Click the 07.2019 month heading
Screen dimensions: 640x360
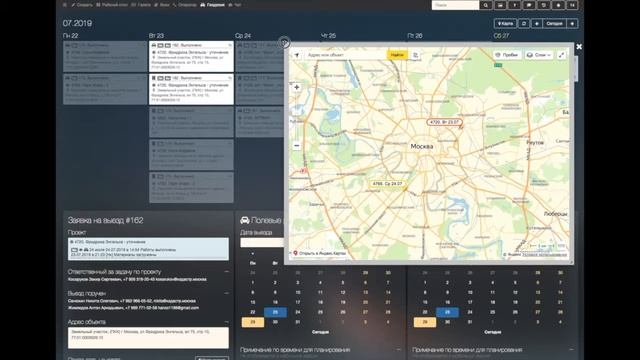click(77, 23)
